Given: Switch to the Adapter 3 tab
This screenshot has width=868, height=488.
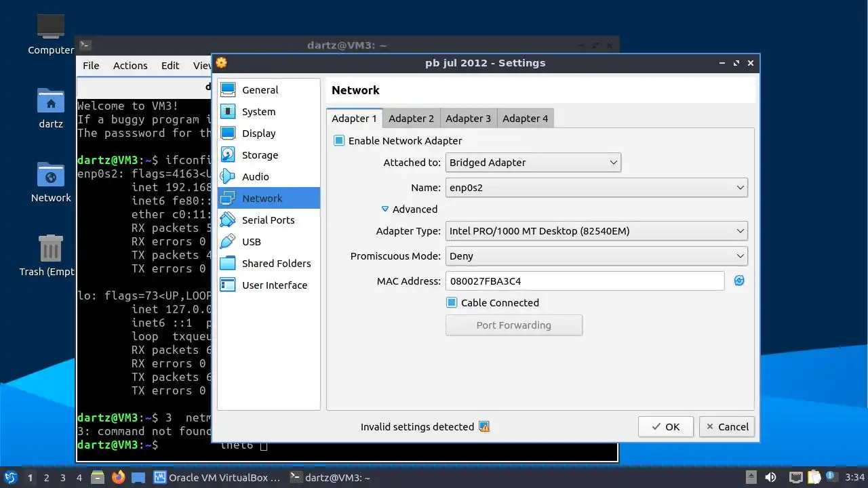Looking at the screenshot, I should [468, 119].
